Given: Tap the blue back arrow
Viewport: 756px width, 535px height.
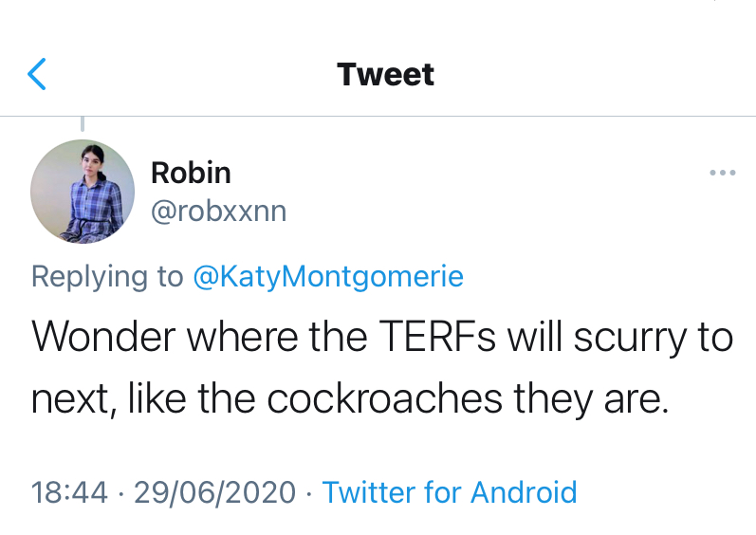Looking at the screenshot, I should pos(37,74).
